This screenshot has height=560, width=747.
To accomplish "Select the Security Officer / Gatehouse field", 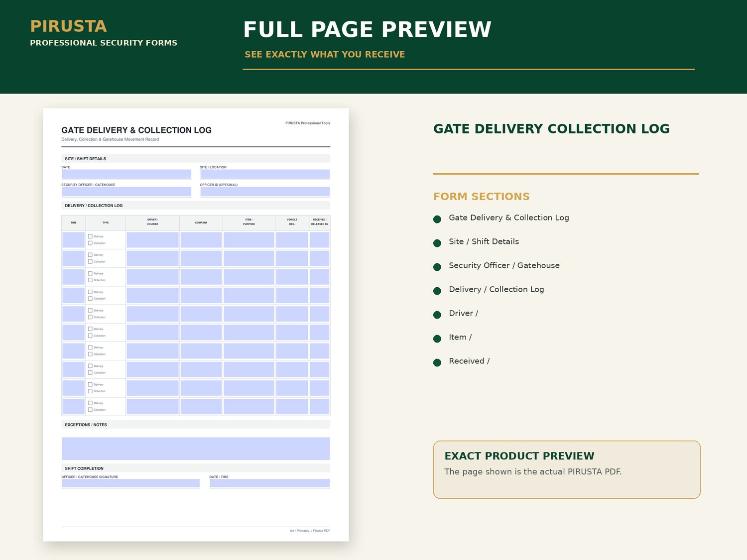I will tap(126, 192).
